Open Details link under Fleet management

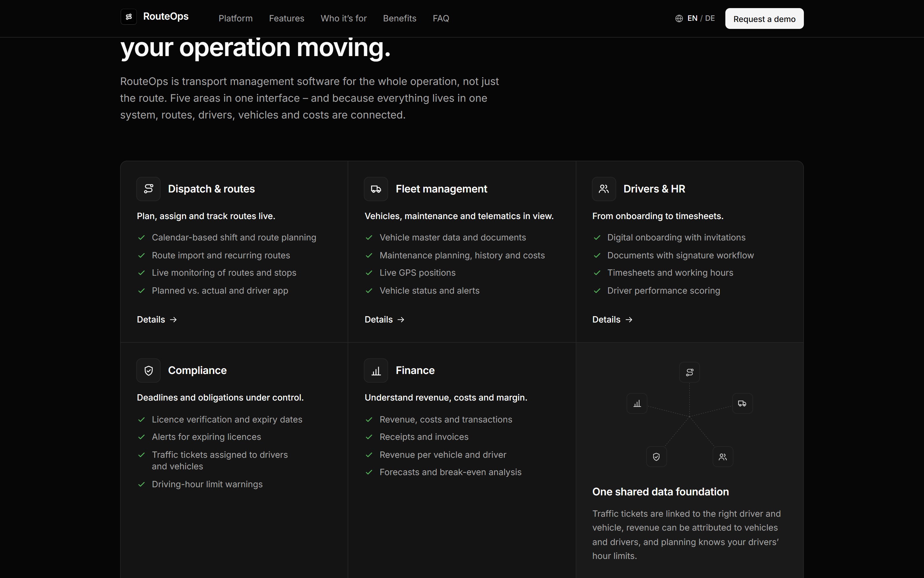385,320
